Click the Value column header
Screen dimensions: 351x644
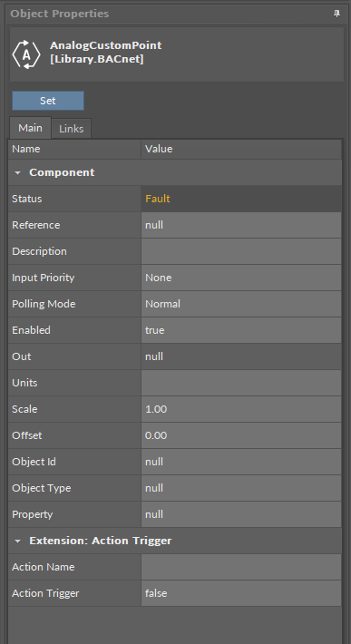(241, 149)
